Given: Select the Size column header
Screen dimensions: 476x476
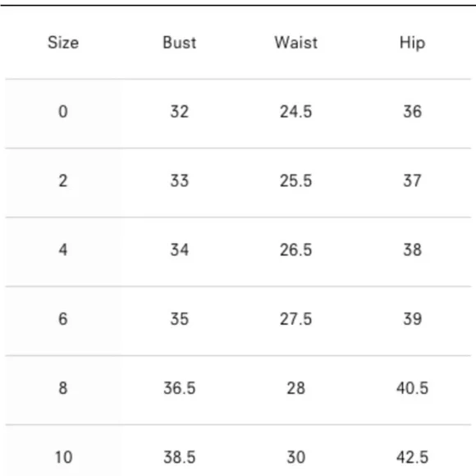Looking at the screenshot, I should (63, 42).
